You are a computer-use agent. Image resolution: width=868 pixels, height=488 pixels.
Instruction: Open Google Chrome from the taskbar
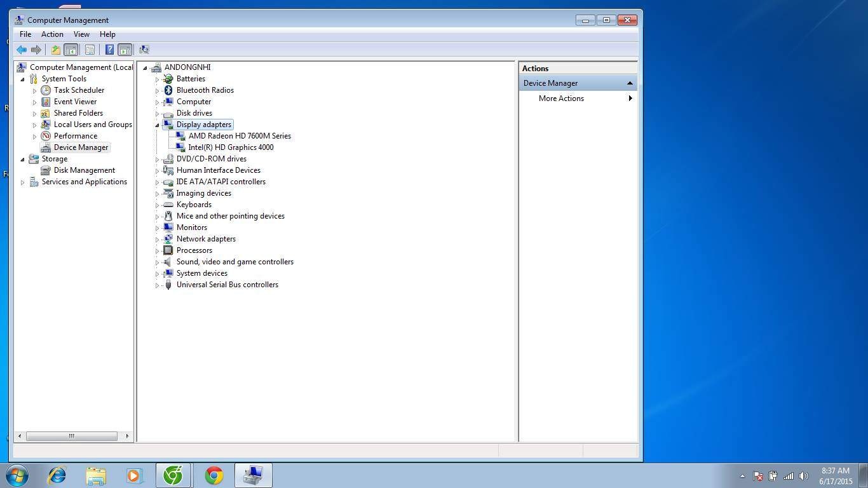tap(214, 475)
